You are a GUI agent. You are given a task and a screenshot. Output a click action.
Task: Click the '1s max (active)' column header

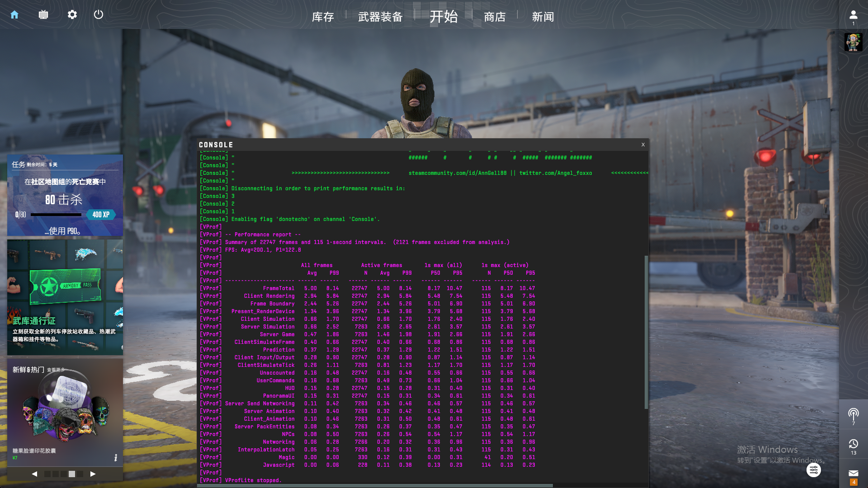[x=505, y=265]
